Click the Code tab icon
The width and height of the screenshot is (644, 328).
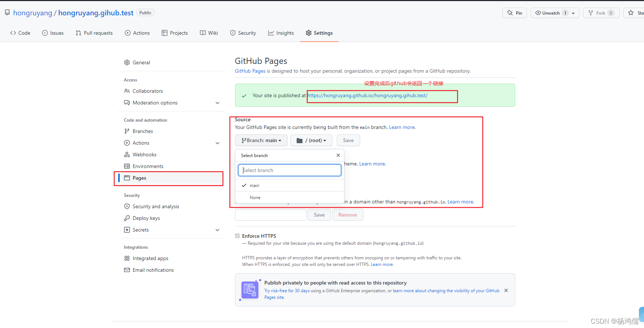[13, 33]
